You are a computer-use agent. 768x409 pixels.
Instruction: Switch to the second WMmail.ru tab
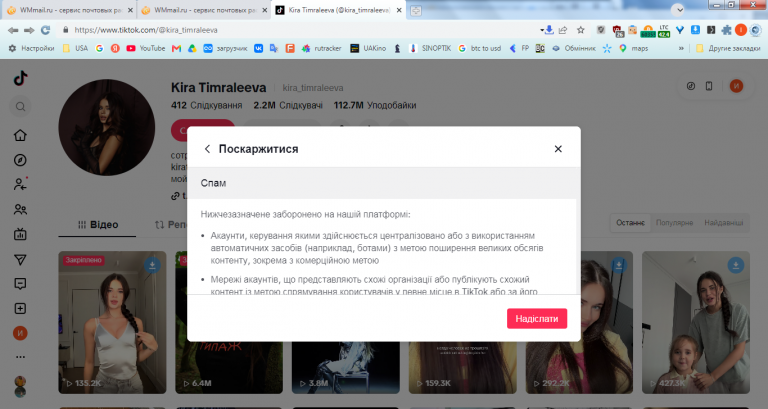(x=201, y=10)
